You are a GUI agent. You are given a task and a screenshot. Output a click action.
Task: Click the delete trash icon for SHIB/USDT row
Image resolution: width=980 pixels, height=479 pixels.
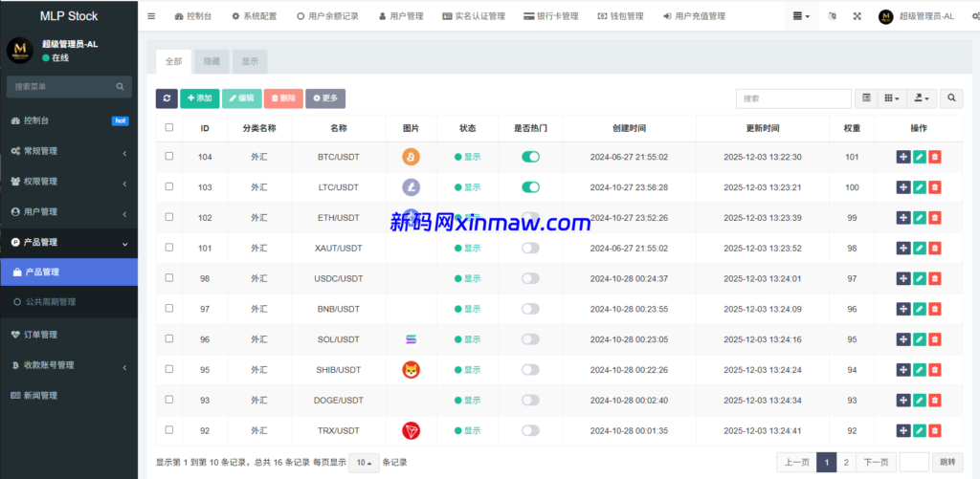pos(934,370)
